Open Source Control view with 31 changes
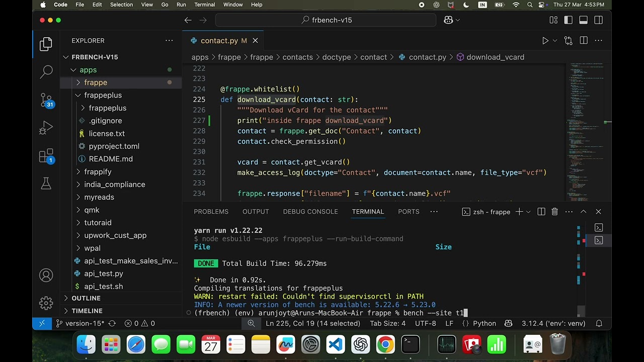Screen dimensions: 644x362 [46, 100]
